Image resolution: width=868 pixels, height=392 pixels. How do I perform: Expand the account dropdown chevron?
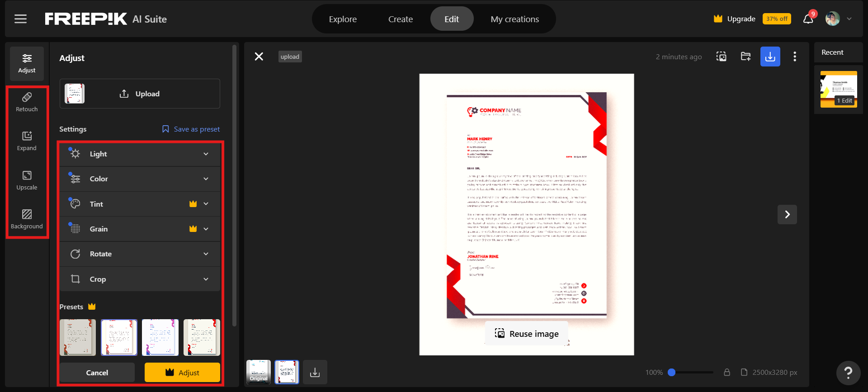(849, 19)
